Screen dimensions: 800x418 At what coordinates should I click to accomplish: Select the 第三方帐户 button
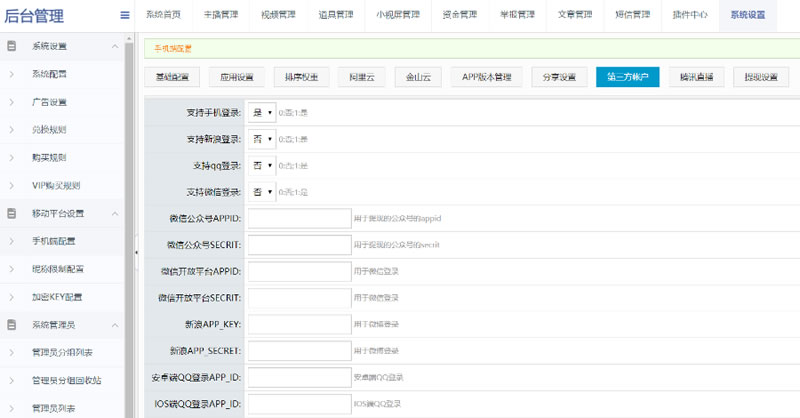(627, 77)
